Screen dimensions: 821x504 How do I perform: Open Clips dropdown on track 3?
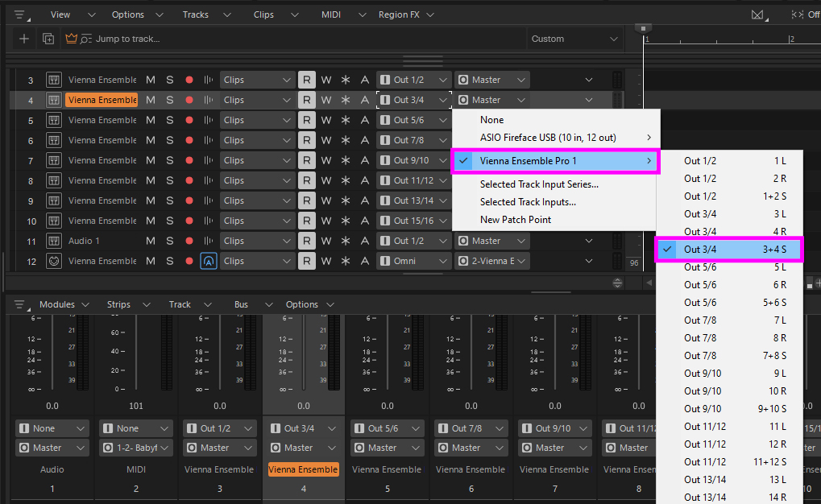[x=257, y=80]
